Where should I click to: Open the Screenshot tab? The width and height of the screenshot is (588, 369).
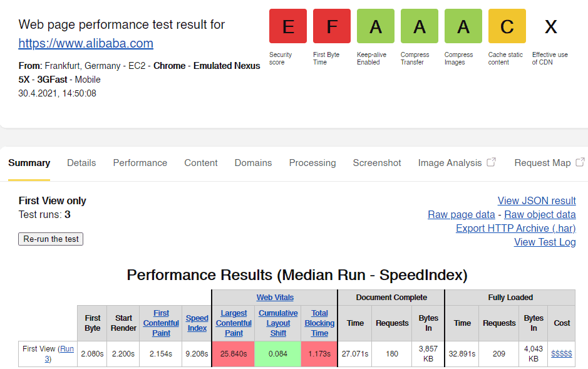point(377,163)
